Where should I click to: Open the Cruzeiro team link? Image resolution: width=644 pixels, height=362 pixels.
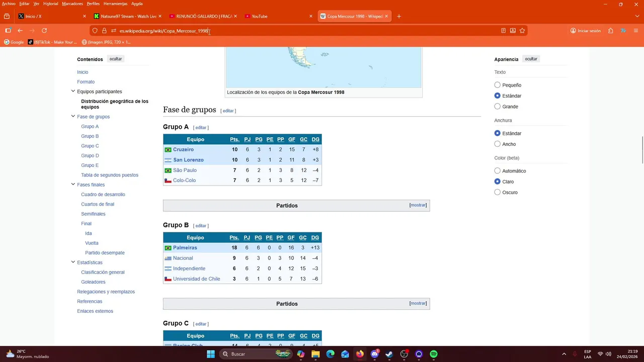[183, 149]
